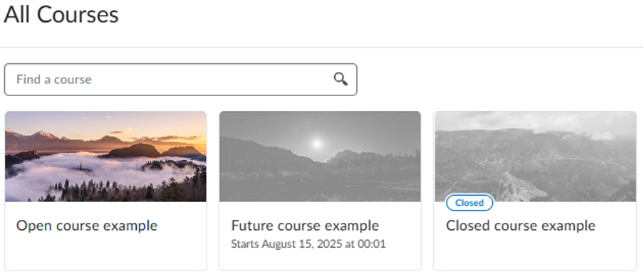This screenshot has width=644, height=279.
Task: Focus the Find a course search field
Action: pyautogui.click(x=180, y=80)
